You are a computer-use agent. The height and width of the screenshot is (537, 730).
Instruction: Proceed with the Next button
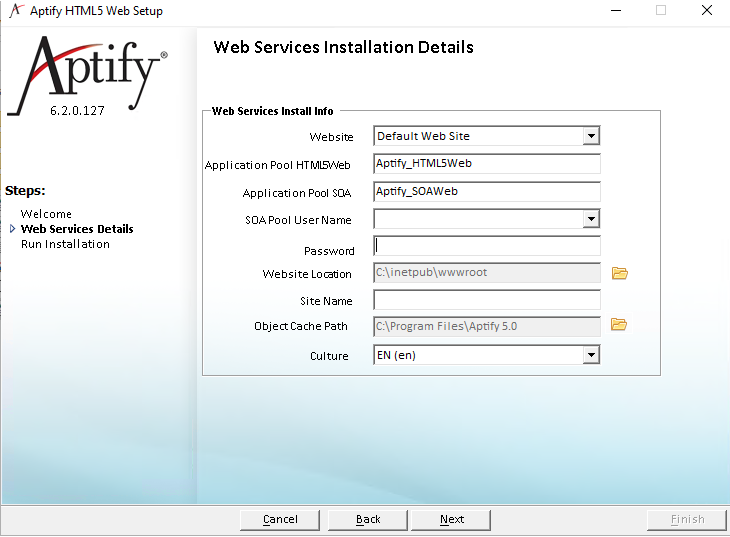click(x=451, y=520)
